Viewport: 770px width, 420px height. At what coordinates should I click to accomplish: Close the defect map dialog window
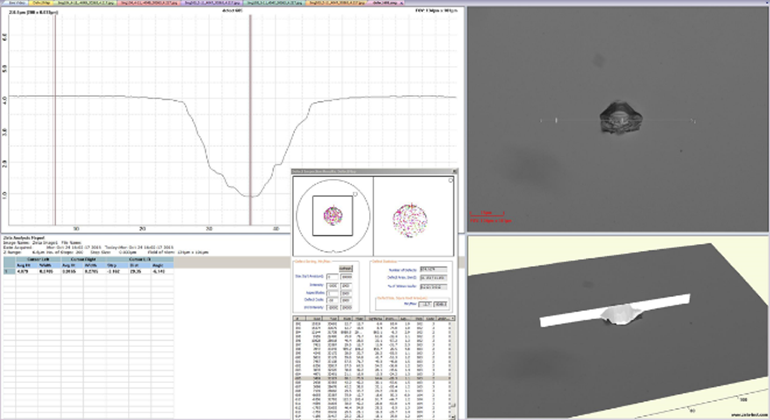click(x=454, y=171)
